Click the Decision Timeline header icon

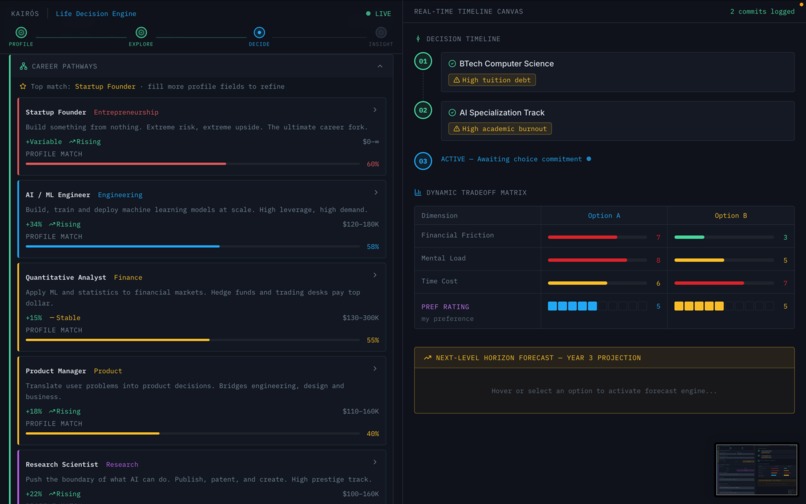[x=418, y=39]
